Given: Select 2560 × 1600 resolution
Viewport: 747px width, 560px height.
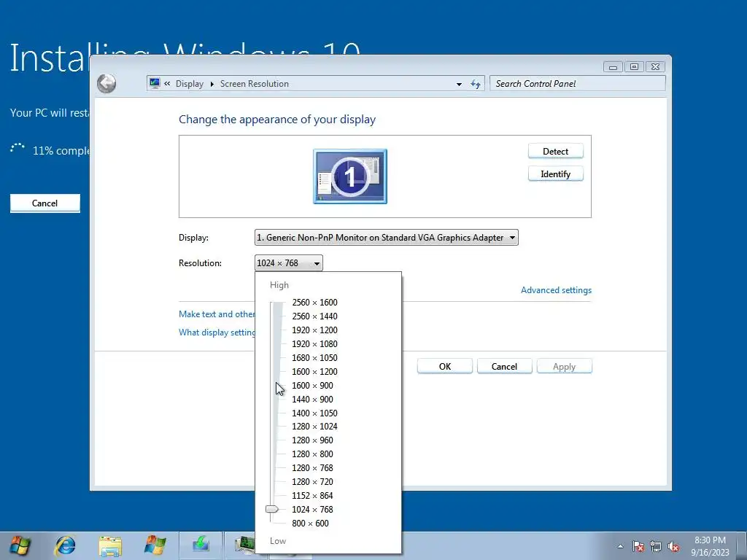Looking at the screenshot, I should click(314, 303).
